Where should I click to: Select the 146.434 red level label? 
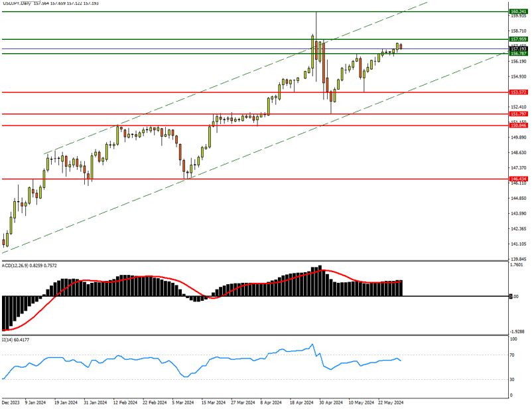tap(518, 179)
